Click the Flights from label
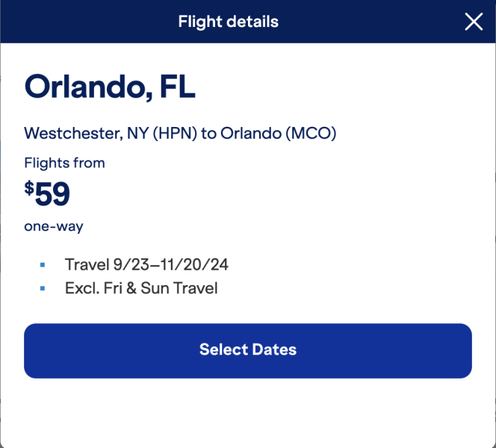This screenshot has width=496, height=448. coord(64,163)
